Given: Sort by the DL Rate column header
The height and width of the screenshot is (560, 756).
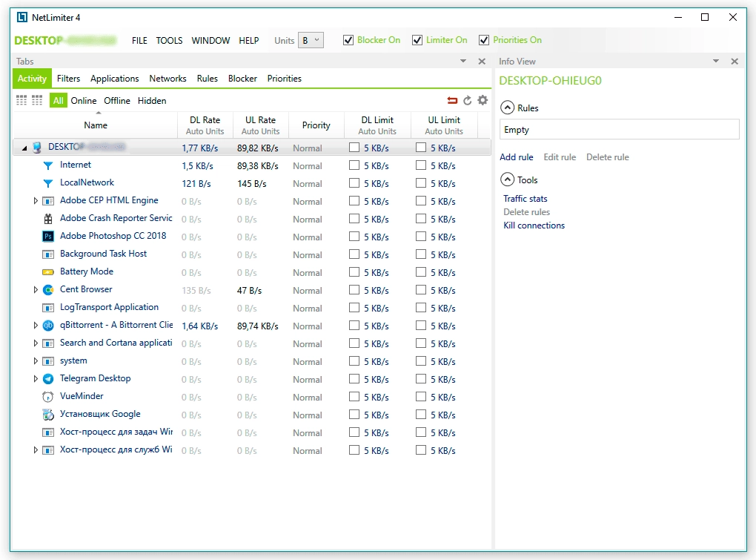Looking at the screenshot, I should pyautogui.click(x=205, y=125).
